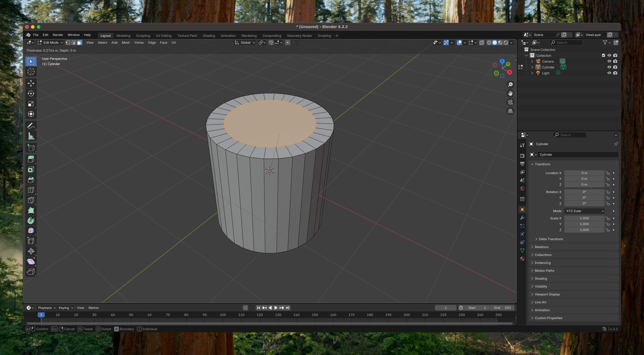Select the Knife tool
This screenshot has width=644, height=355.
pyautogui.click(x=31, y=200)
